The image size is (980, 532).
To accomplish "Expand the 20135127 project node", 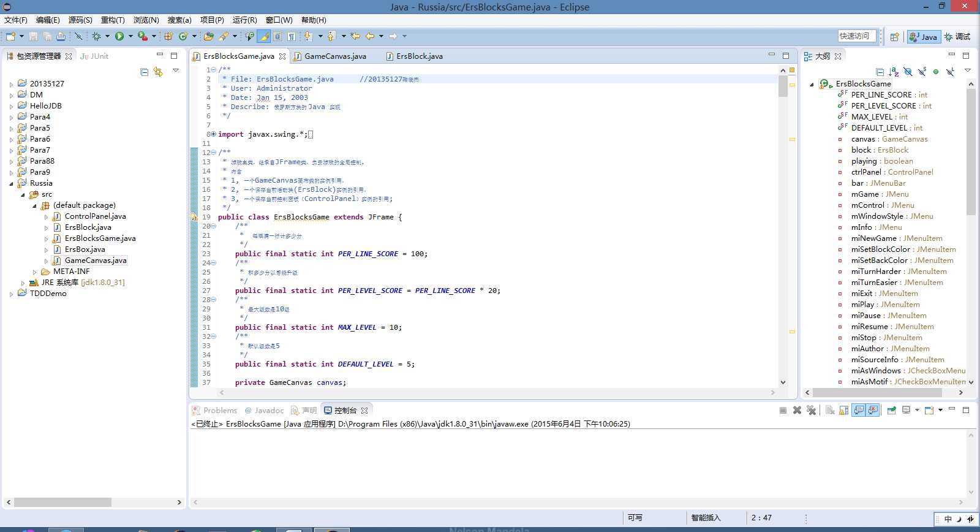I will (x=11, y=85).
